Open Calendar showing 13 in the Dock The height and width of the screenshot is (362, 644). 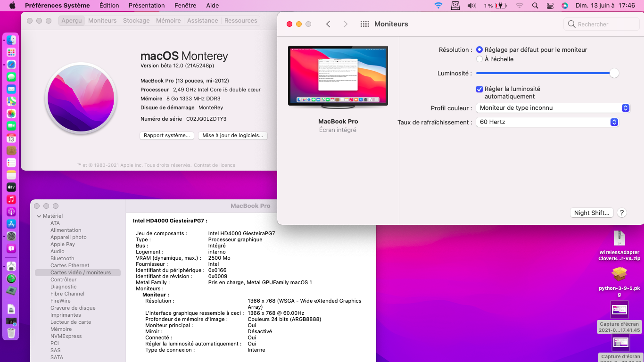click(x=11, y=138)
